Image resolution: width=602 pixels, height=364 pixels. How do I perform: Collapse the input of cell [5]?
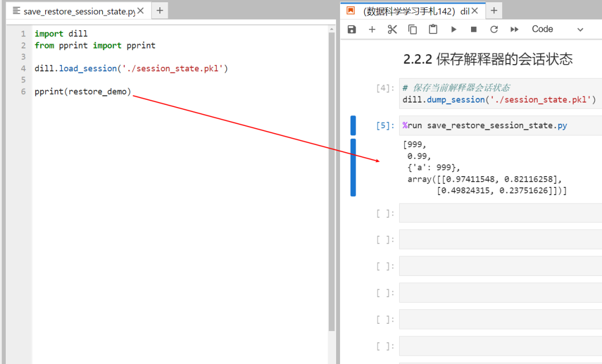pyautogui.click(x=353, y=125)
